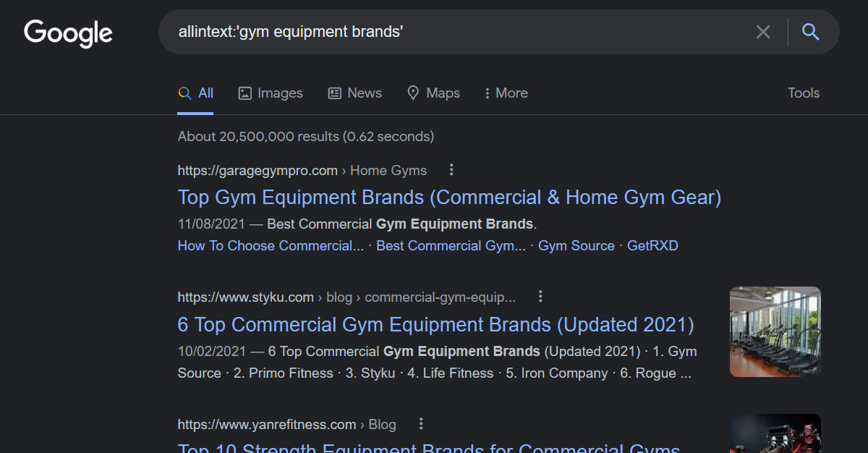This screenshot has width=868, height=453.
Task: Open three-dot menu for garagegympro result
Action: click(451, 170)
